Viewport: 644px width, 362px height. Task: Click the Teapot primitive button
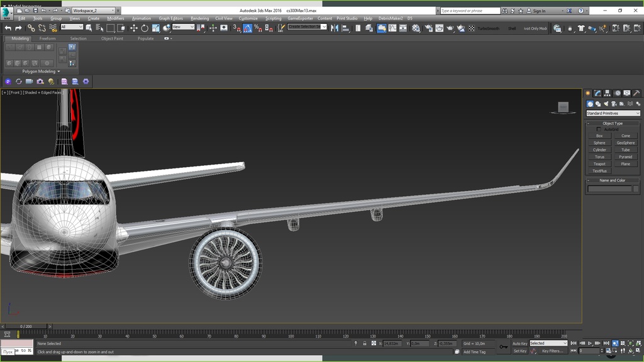[x=599, y=164]
